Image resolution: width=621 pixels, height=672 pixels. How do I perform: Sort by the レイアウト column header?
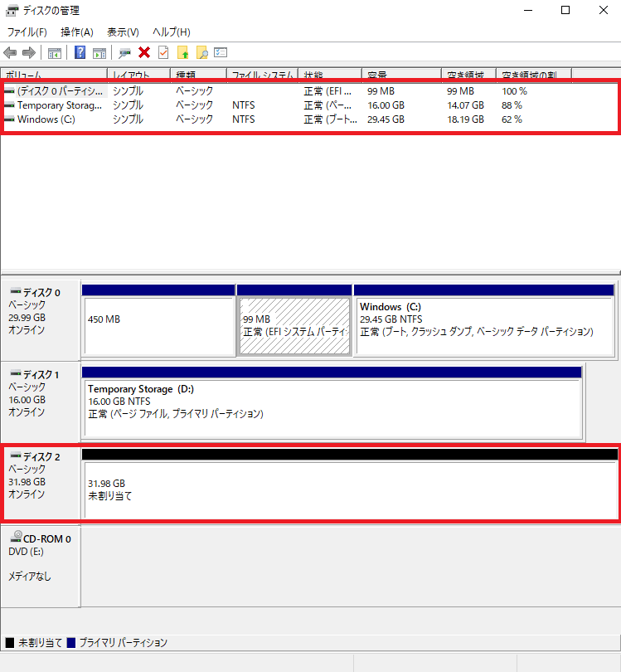(x=138, y=75)
